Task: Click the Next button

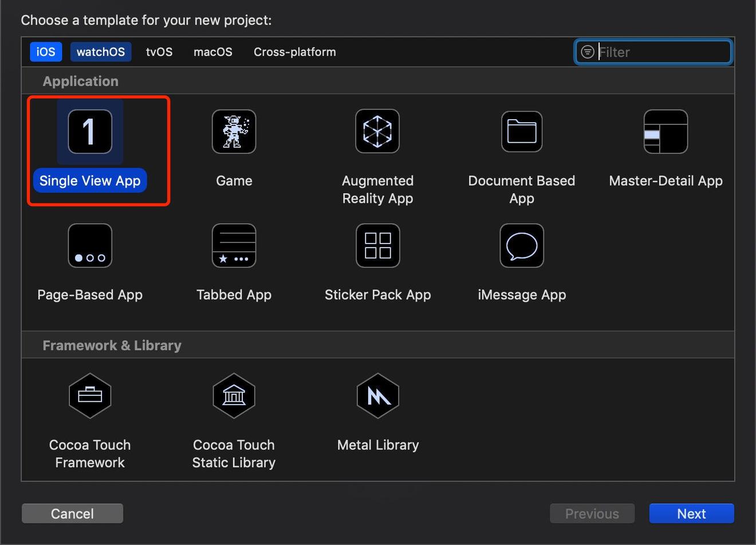Action: 691,513
